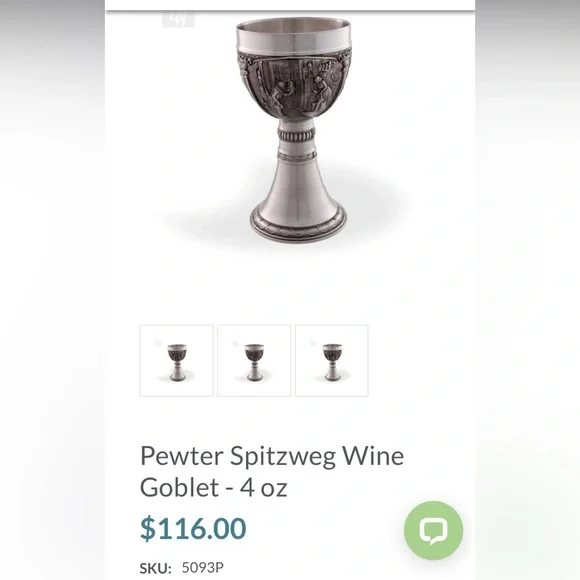
Task: Click the "4 oz" size text in the title
Action: [x=263, y=487]
